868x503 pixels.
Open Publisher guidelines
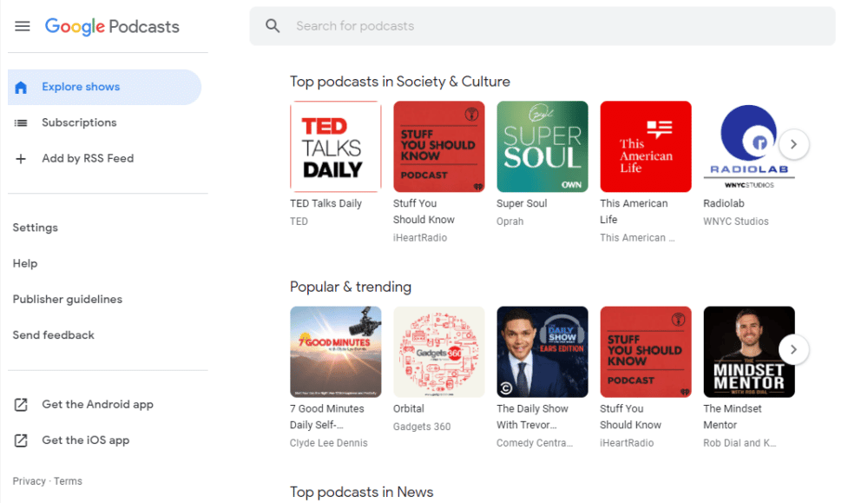pos(68,299)
